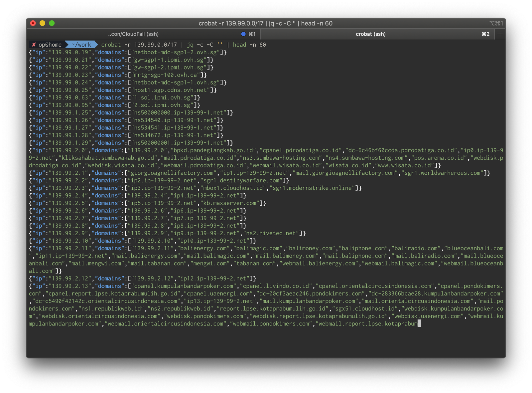Click domain "sgr1.worldwarheroes.com"

(443, 173)
